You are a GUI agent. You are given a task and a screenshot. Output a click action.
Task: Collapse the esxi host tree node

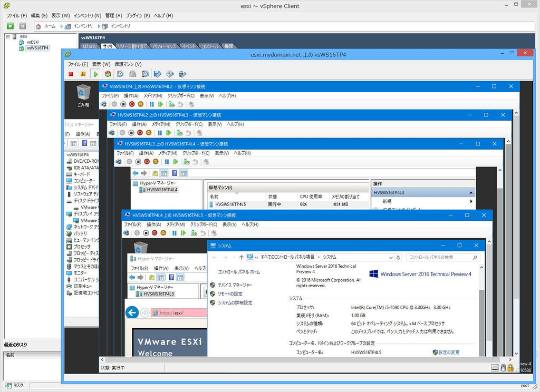point(8,36)
